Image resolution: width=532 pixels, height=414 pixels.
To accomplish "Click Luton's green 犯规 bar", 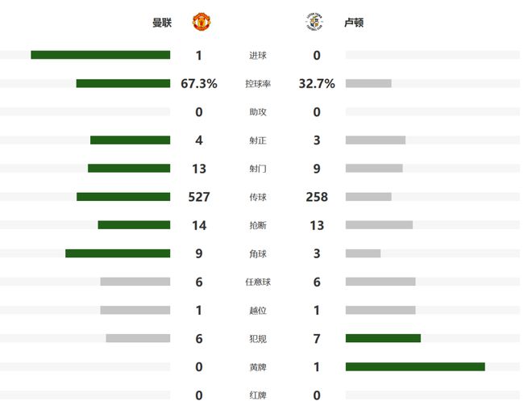I will click(x=383, y=338).
